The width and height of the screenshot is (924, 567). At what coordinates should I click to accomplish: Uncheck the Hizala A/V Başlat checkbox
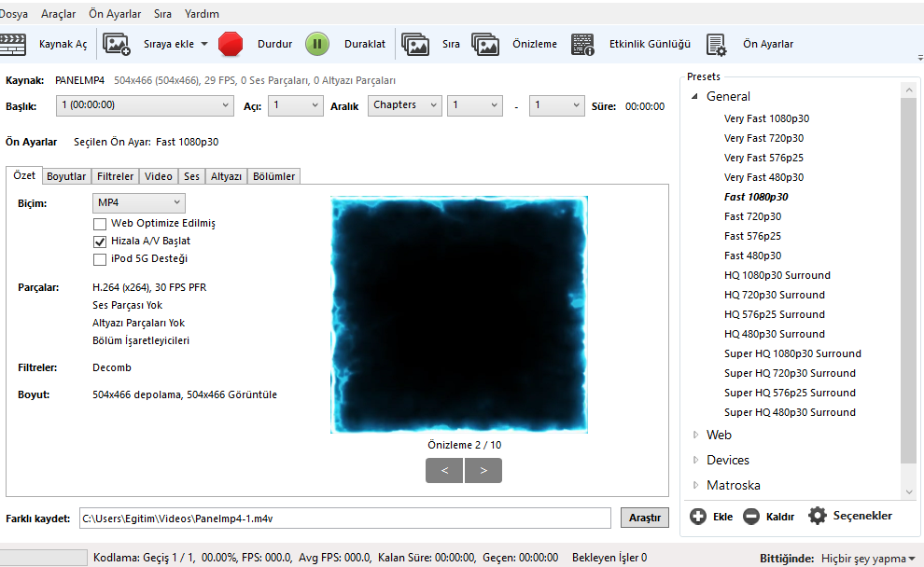point(100,242)
